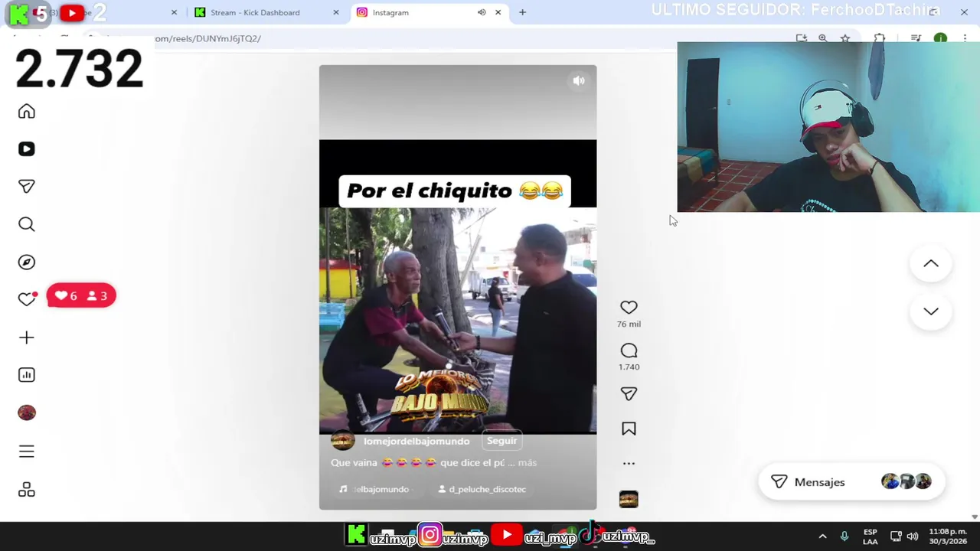Open a new browser tab
Viewport: 980px width, 551px height.
click(x=522, y=12)
